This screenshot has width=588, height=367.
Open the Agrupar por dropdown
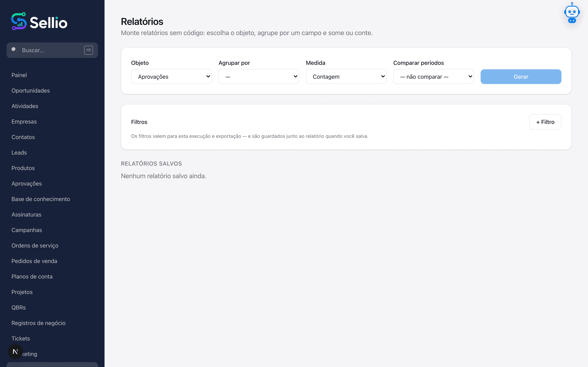(x=259, y=77)
